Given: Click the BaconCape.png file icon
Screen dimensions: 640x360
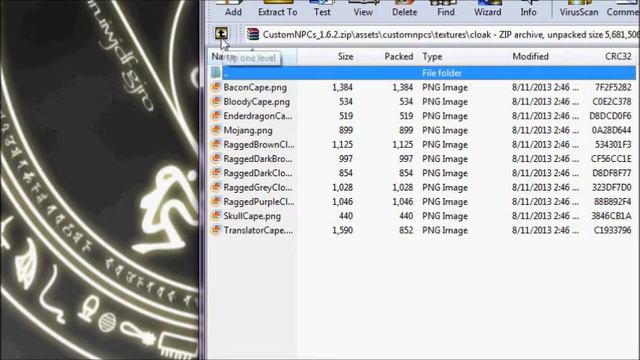Looking at the screenshot, I should click(216, 87).
